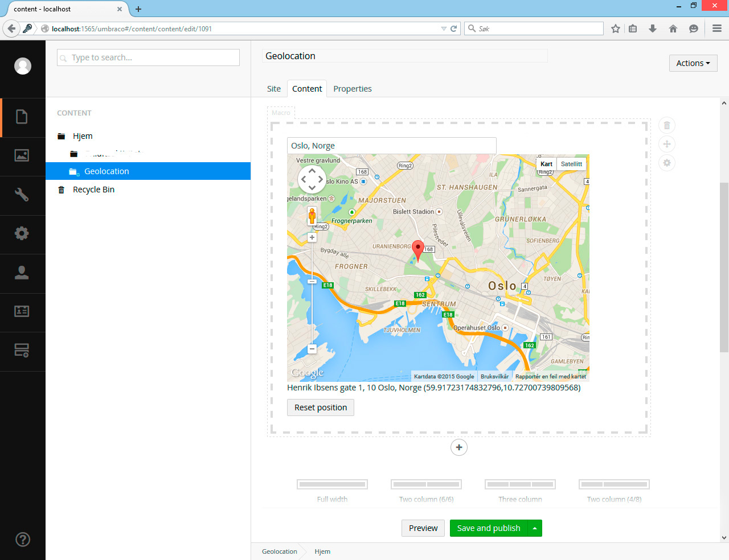This screenshot has height=560, width=729.
Task: Open the browser chat smiley icon
Action: [694, 28]
